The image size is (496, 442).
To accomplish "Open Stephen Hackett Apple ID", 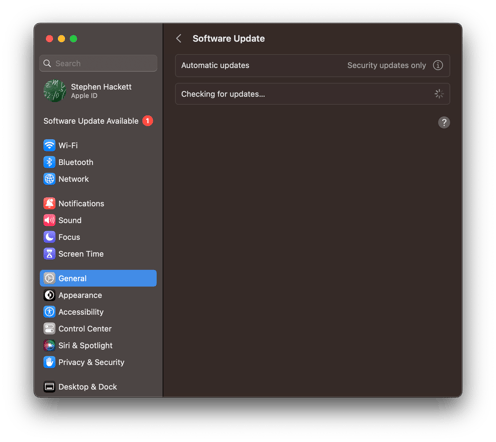I will 98,91.
